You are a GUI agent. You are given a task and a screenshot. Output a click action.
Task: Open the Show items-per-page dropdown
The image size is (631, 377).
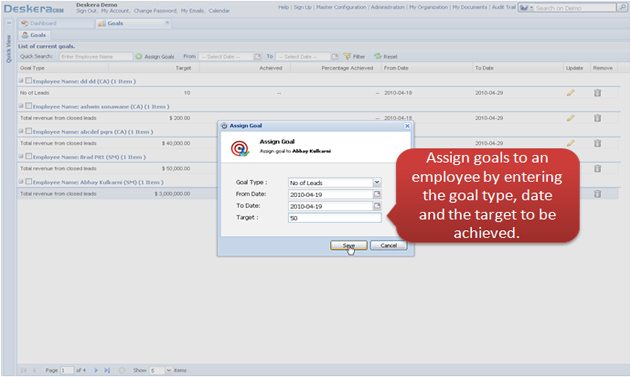pyautogui.click(x=169, y=370)
